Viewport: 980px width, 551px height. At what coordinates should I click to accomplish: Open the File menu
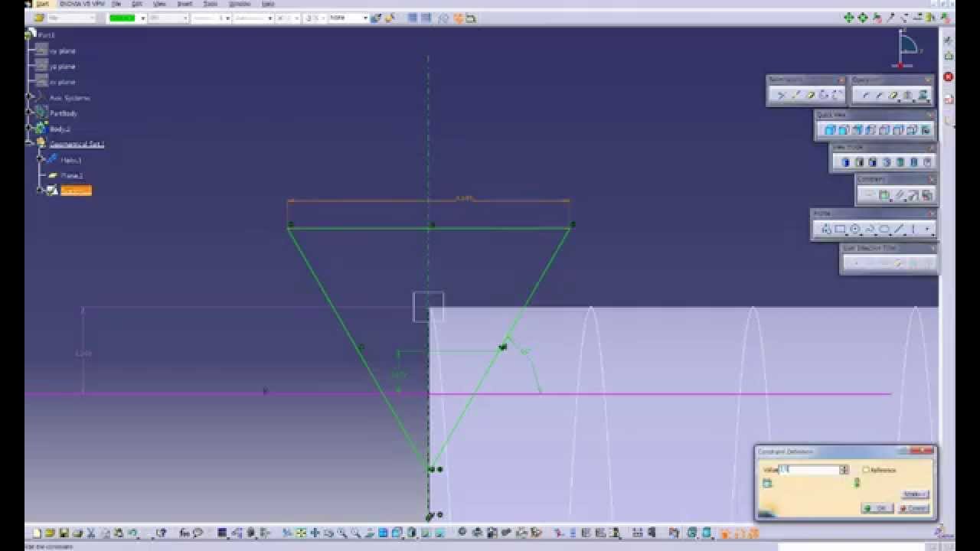[x=116, y=4]
